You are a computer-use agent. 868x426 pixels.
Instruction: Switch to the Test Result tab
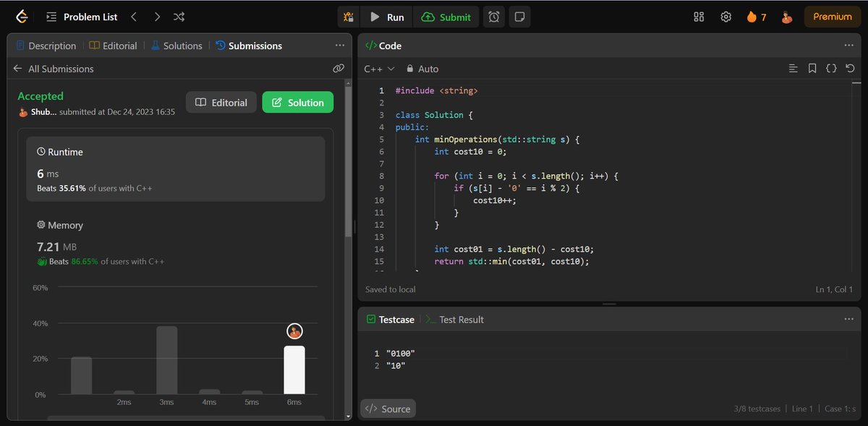pyautogui.click(x=455, y=319)
